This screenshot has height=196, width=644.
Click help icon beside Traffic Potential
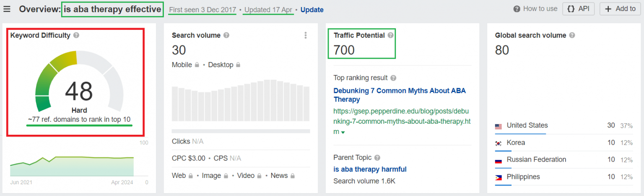click(x=391, y=36)
